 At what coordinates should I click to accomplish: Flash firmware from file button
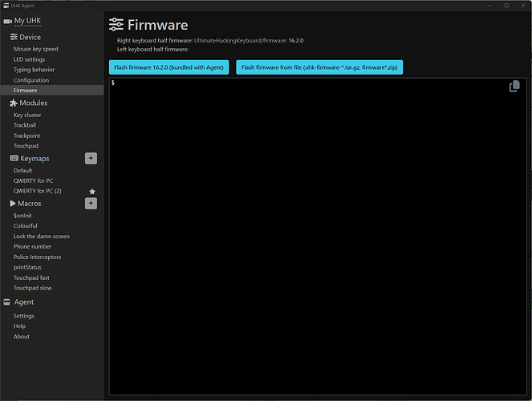(319, 67)
